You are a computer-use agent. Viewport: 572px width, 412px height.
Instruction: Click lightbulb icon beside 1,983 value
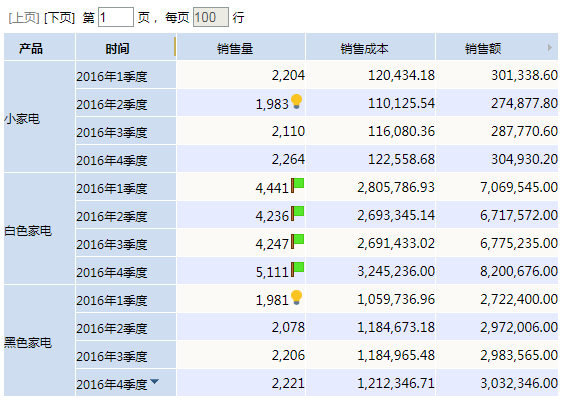297,101
